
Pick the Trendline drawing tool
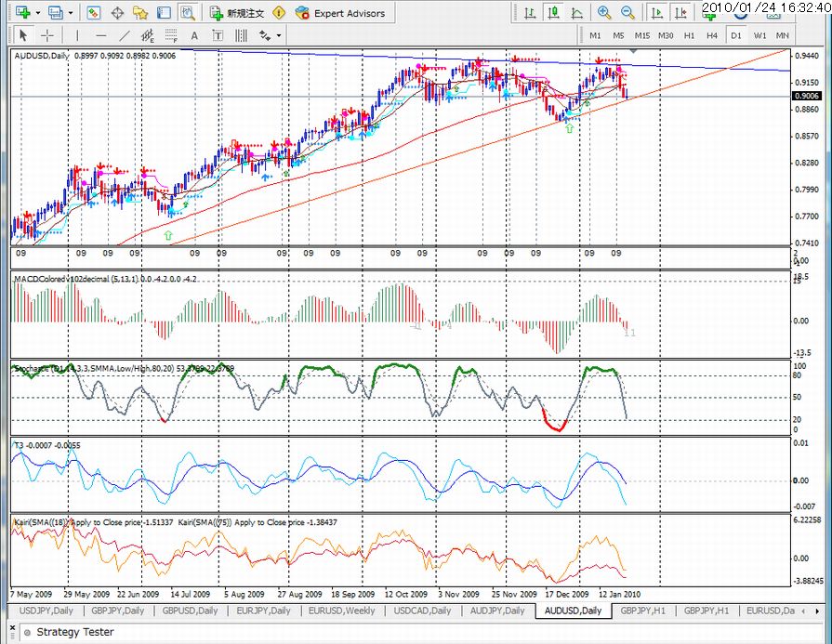pos(125,35)
